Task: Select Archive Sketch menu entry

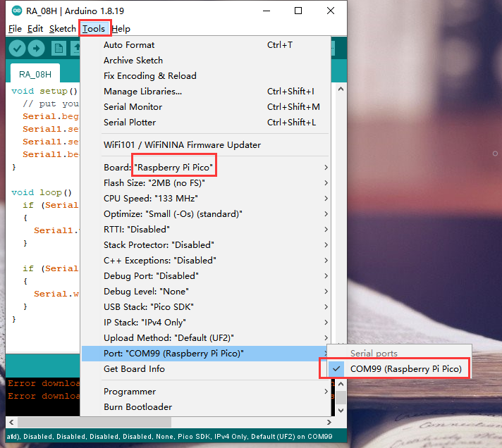Action: 206,61
